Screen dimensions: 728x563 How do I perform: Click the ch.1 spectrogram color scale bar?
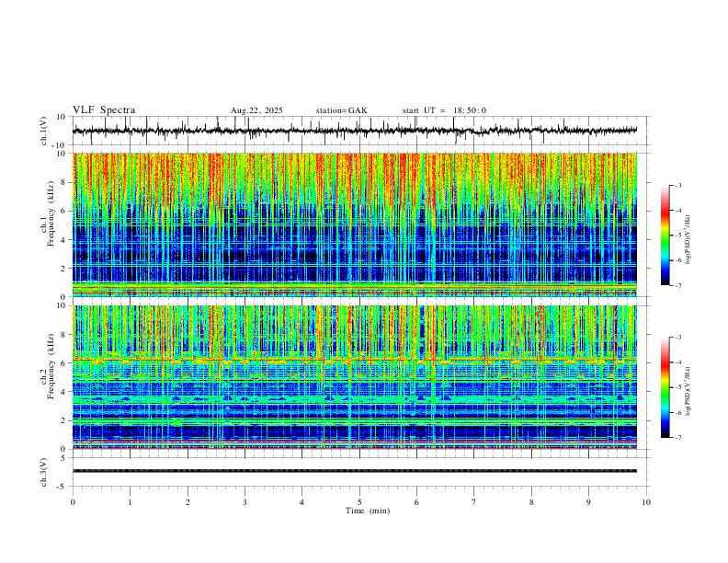coord(665,236)
